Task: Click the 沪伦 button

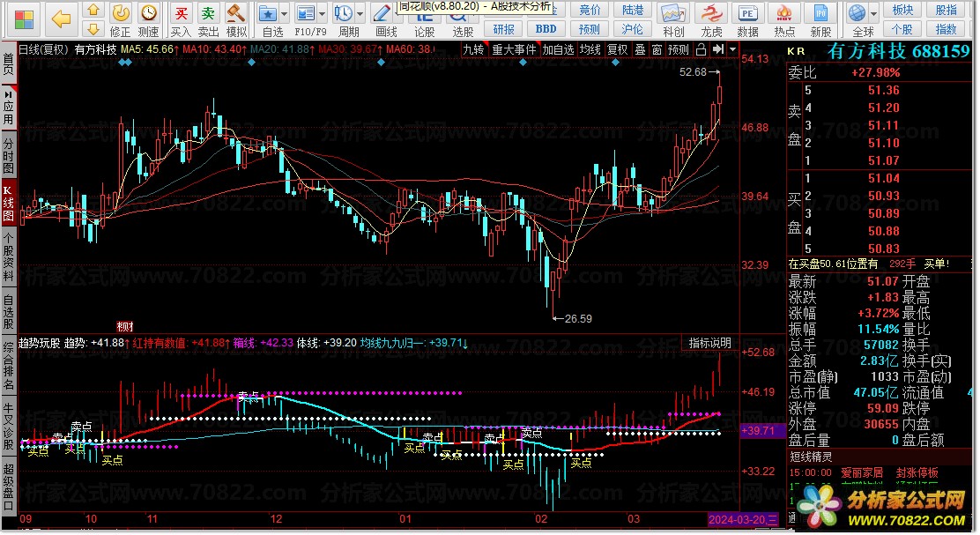Action: [633, 29]
